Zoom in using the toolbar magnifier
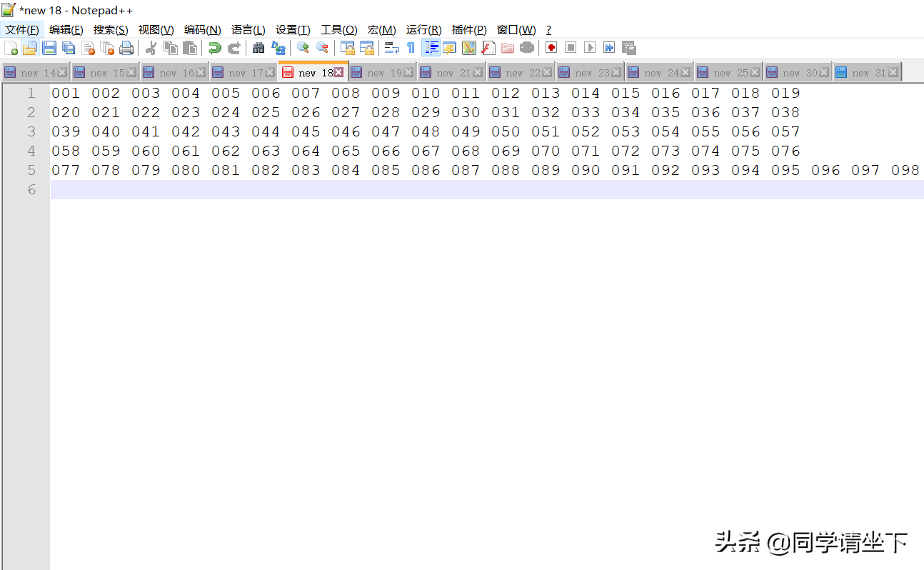Screen dimensions: 924x570 303,48
